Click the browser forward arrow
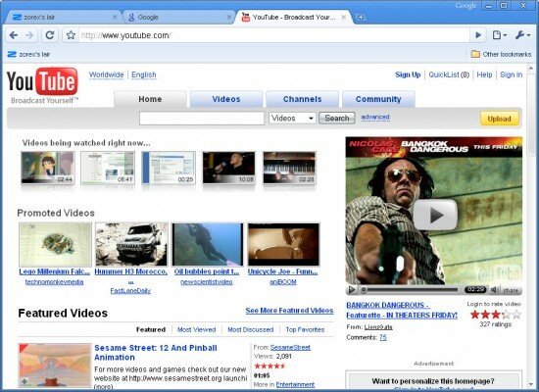Image resolution: width=539 pixels, height=392 pixels. [x=30, y=35]
